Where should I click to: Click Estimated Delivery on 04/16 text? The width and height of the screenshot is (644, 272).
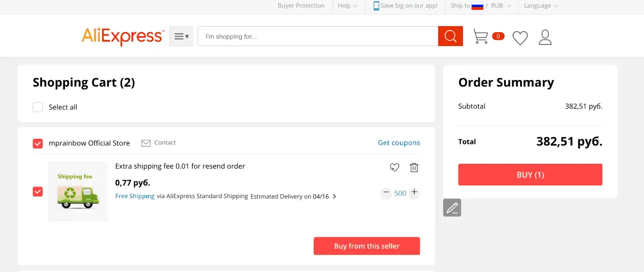coord(290,197)
